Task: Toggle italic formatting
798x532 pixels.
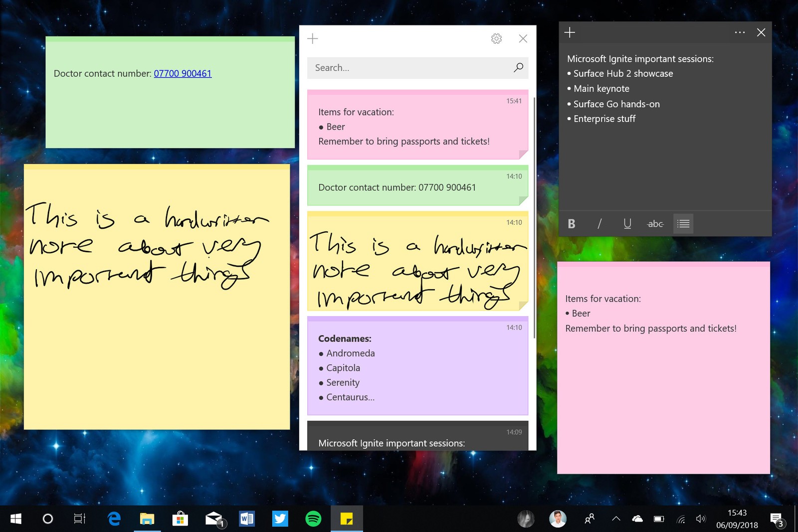Action: [599, 224]
